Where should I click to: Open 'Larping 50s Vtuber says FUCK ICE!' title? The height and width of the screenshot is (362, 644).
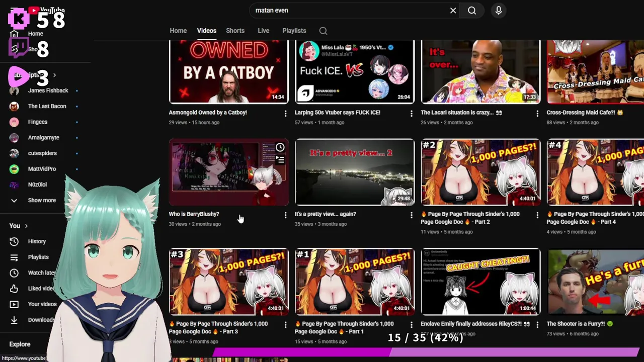click(x=338, y=113)
